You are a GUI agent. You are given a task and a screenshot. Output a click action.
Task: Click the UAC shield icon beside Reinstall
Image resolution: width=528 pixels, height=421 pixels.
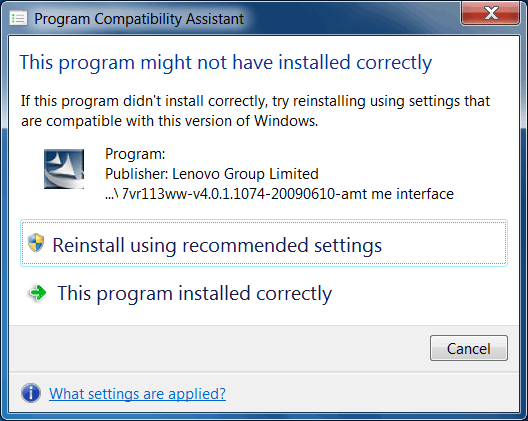pos(36,243)
